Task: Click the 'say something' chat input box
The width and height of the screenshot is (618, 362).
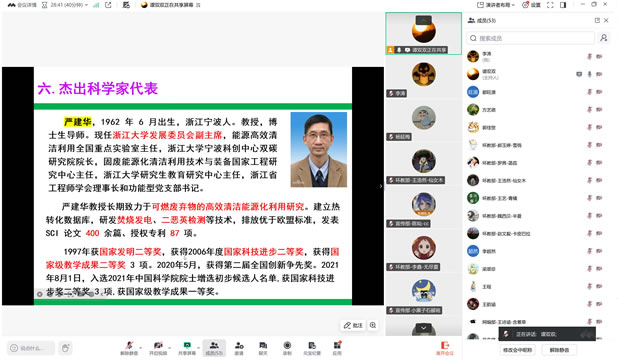Action: [31, 348]
